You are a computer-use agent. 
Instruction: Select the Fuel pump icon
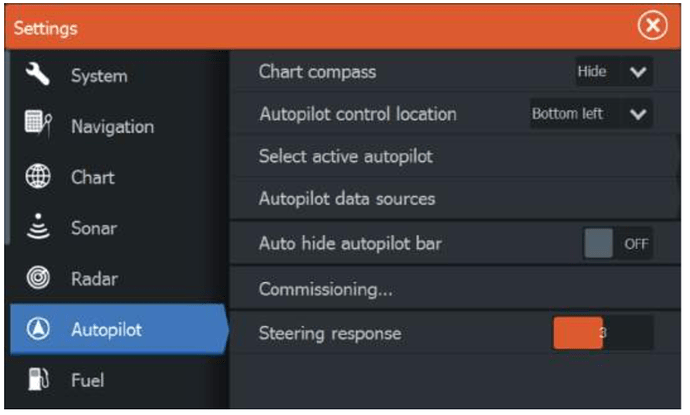click(38, 379)
